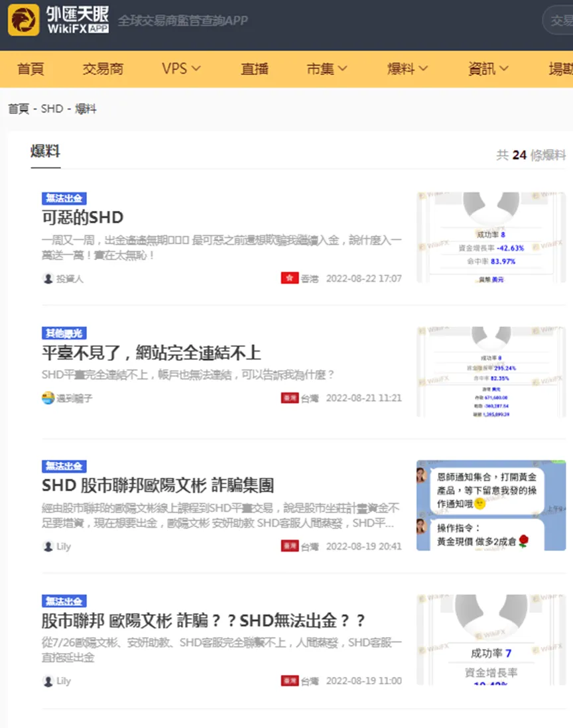
Task: Click the SHD平臺完全連結不上 post excerpt
Action: click(x=188, y=375)
